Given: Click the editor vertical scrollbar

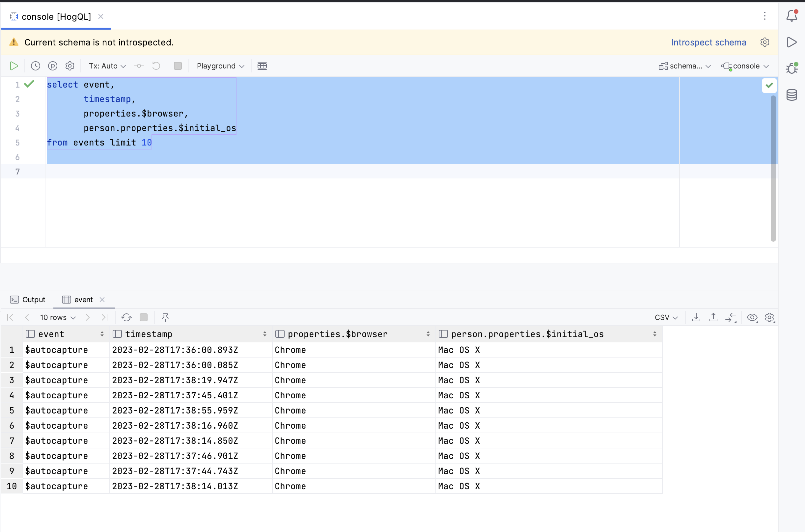Looking at the screenshot, I should [773, 168].
